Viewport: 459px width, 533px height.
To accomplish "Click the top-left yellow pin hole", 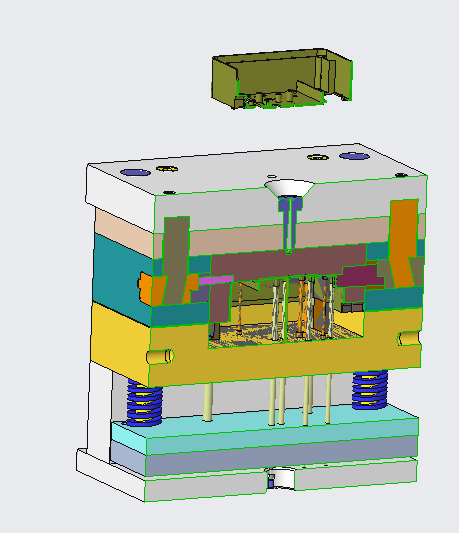I will coord(167,169).
